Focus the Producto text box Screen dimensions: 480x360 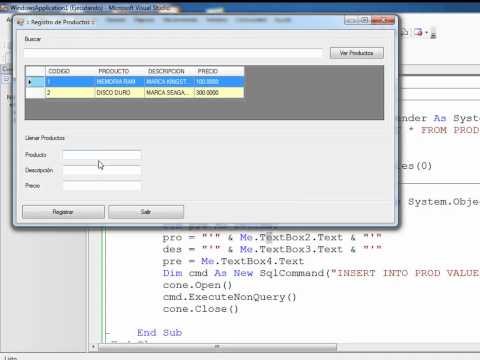tap(102, 155)
